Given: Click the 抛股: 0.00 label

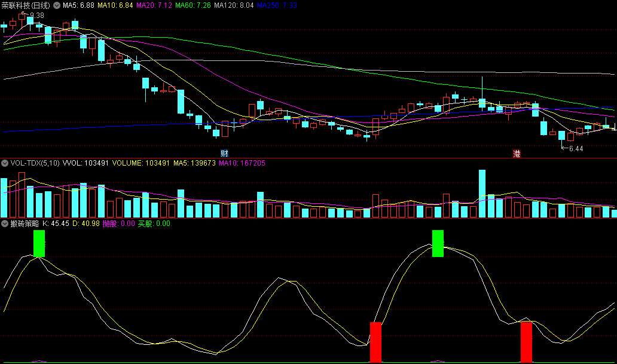Looking at the screenshot, I should (x=118, y=224).
